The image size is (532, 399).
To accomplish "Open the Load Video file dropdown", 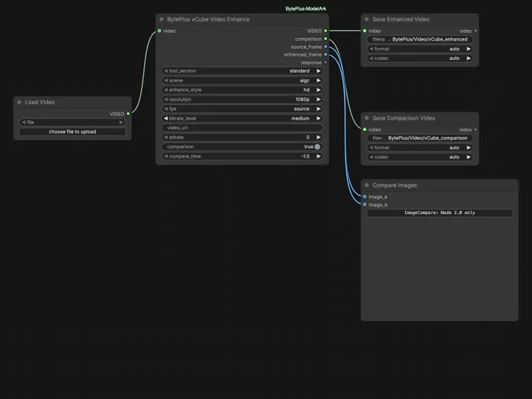I will point(72,122).
